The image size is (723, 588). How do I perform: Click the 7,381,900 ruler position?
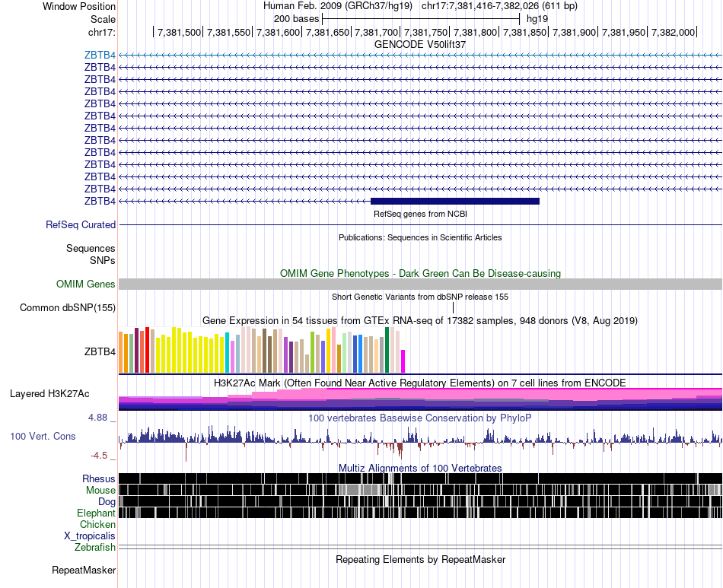574,32
